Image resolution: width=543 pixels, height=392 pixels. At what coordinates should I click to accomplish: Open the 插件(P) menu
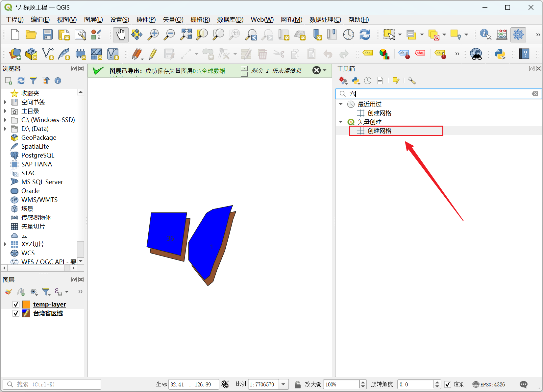(x=146, y=20)
